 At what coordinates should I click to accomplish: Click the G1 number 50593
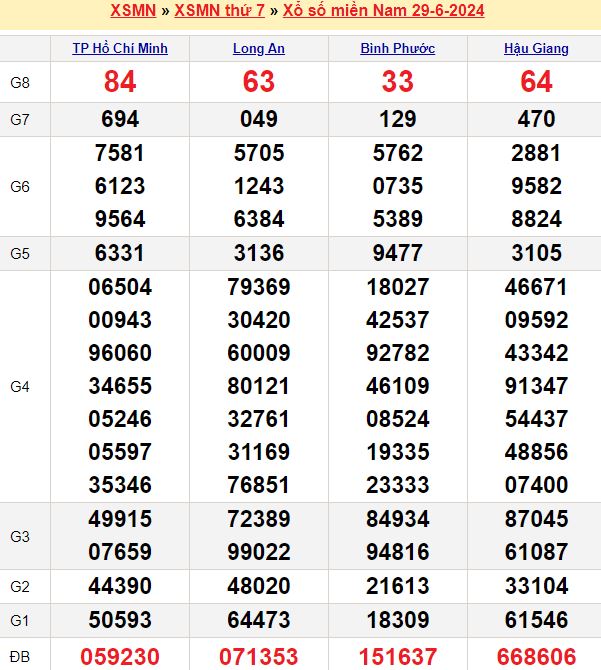[x=120, y=620]
